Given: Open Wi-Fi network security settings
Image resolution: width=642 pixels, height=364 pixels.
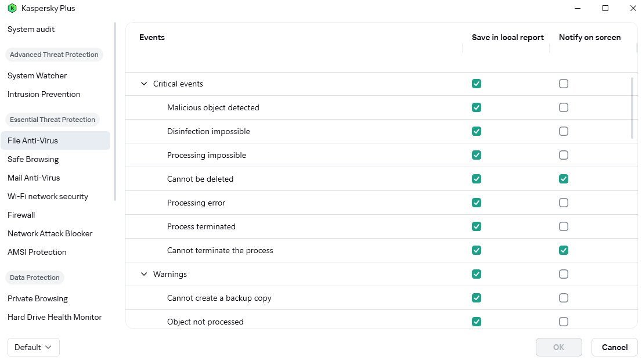Looking at the screenshot, I should [48, 197].
